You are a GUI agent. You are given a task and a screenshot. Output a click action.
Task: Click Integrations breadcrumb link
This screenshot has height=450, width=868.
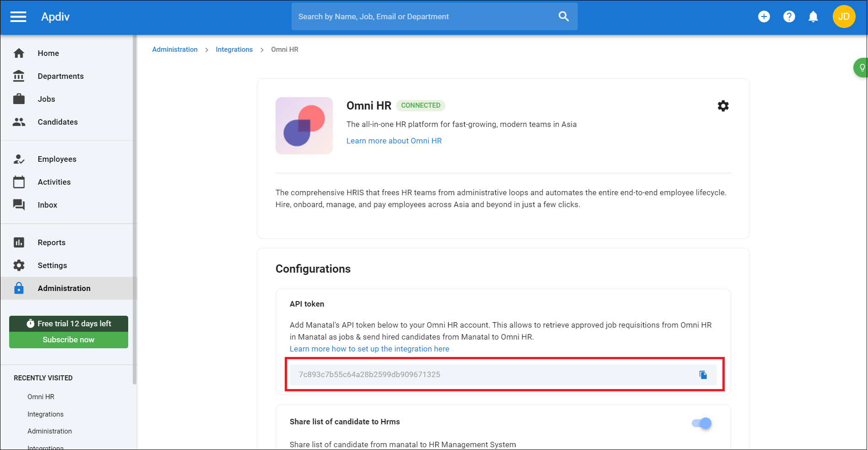234,49
